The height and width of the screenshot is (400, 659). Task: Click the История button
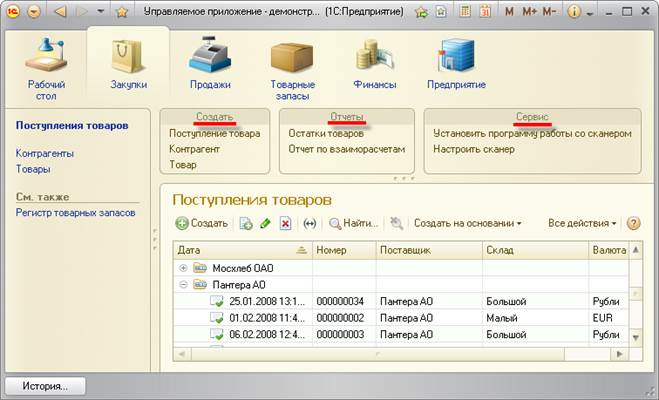[45, 386]
